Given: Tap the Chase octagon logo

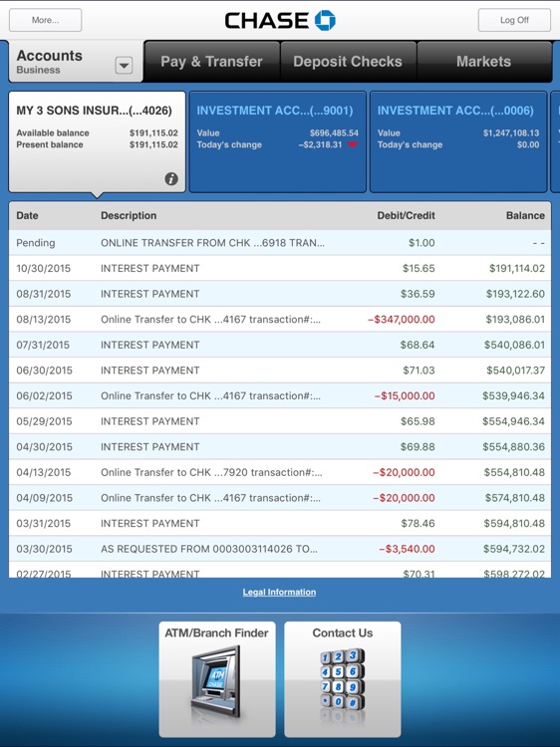Looking at the screenshot, I should coord(325,20).
